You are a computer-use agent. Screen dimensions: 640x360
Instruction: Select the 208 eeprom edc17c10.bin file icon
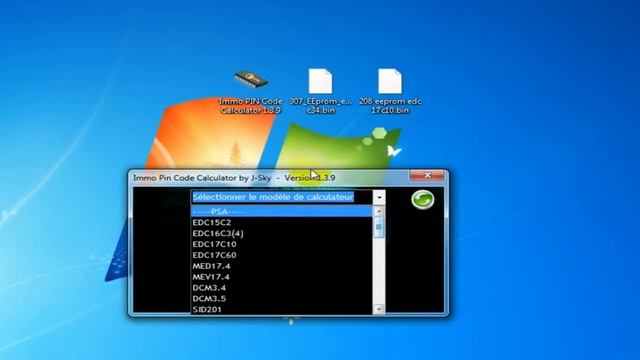coord(390,91)
